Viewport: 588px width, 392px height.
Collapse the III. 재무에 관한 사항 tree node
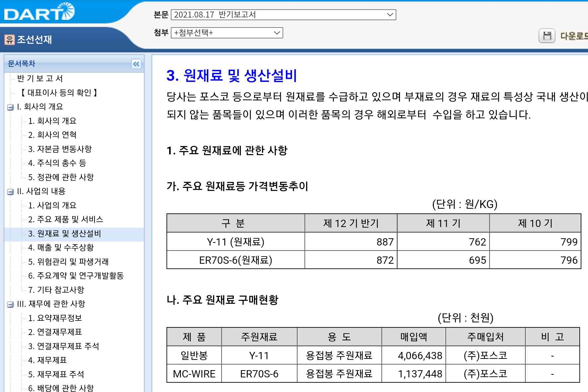pos(10,304)
